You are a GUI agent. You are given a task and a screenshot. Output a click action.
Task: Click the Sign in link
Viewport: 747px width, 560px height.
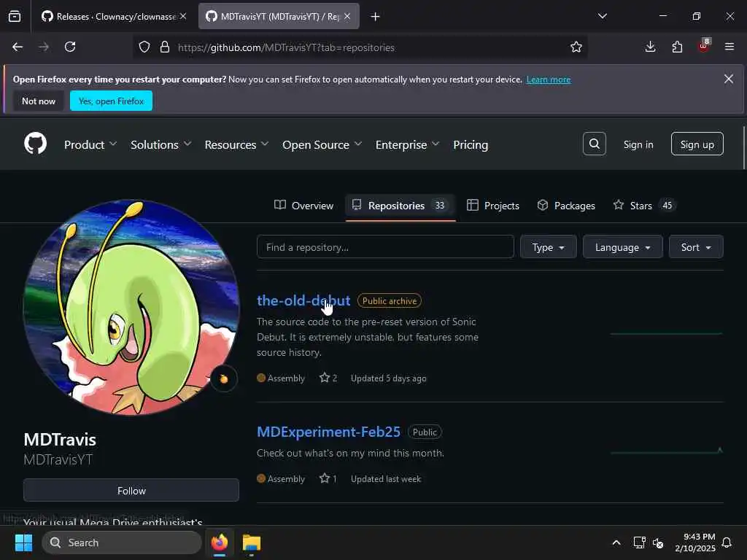[638, 144]
